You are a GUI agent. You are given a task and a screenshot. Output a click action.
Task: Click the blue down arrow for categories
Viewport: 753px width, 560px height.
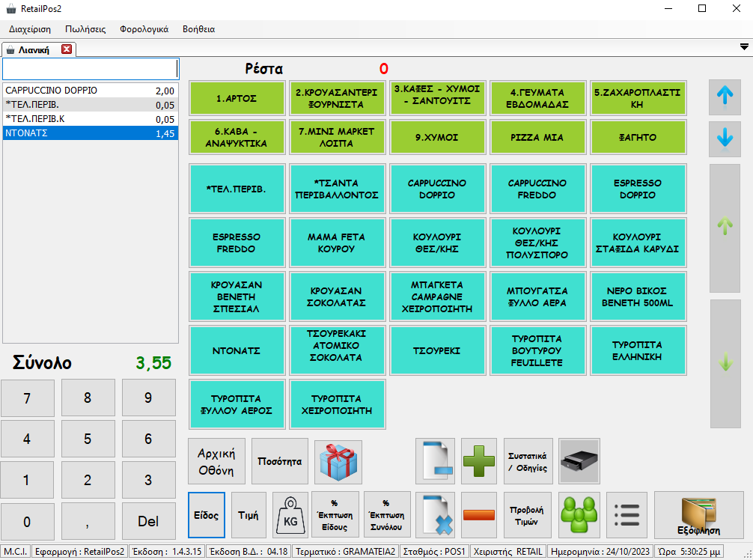[x=725, y=139]
